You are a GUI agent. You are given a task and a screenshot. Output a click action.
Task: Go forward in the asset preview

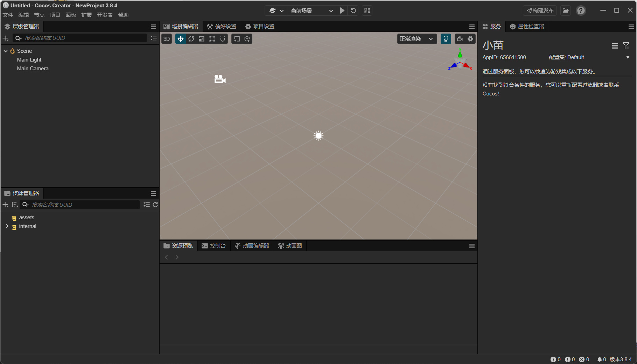pyautogui.click(x=177, y=257)
